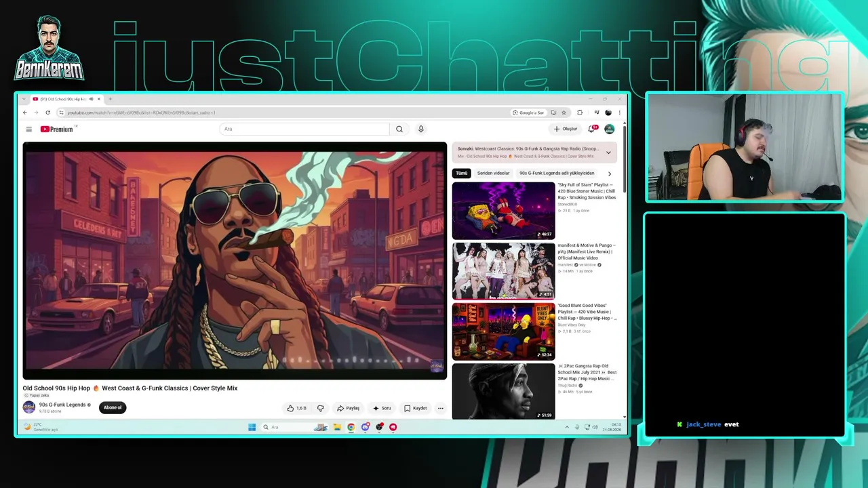Open the browser extensions puzzle icon

[580, 113]
